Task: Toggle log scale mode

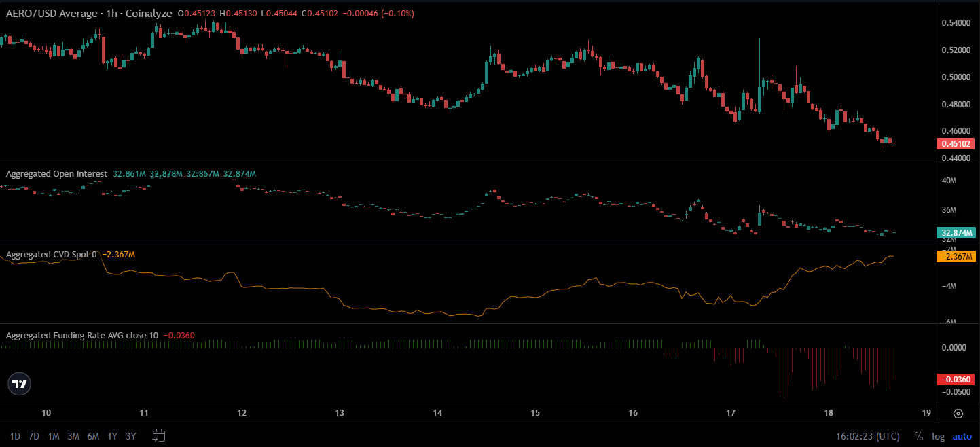Action: pyautogui.click(x=938, y=436)
